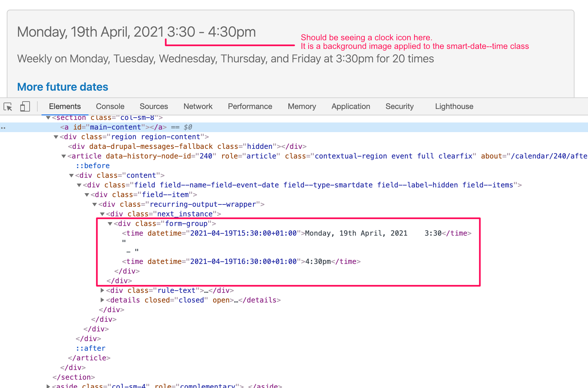Viewport: 588px width, 388px height.
Task: Select the ::before pseudo-element line
Action: pyautogui.click(x=93, y=166)
